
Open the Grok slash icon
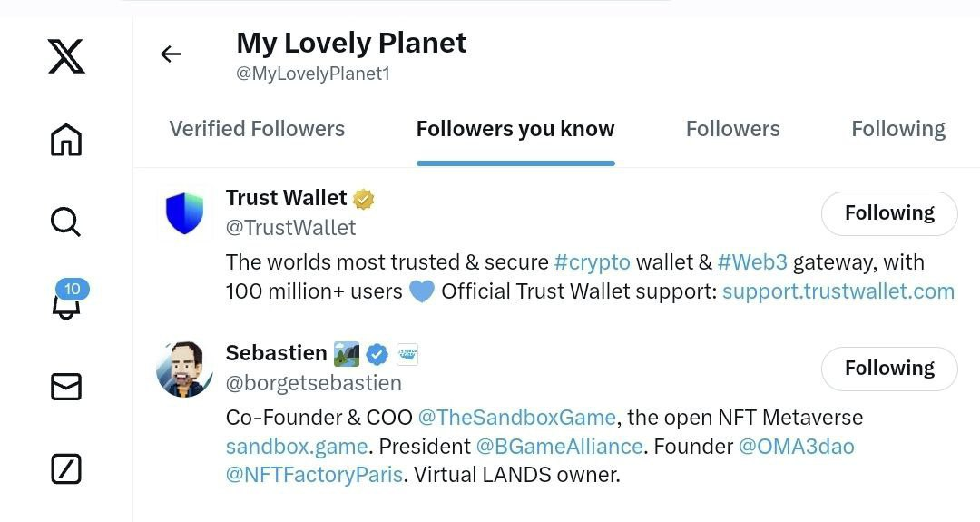tap(66, 468)
